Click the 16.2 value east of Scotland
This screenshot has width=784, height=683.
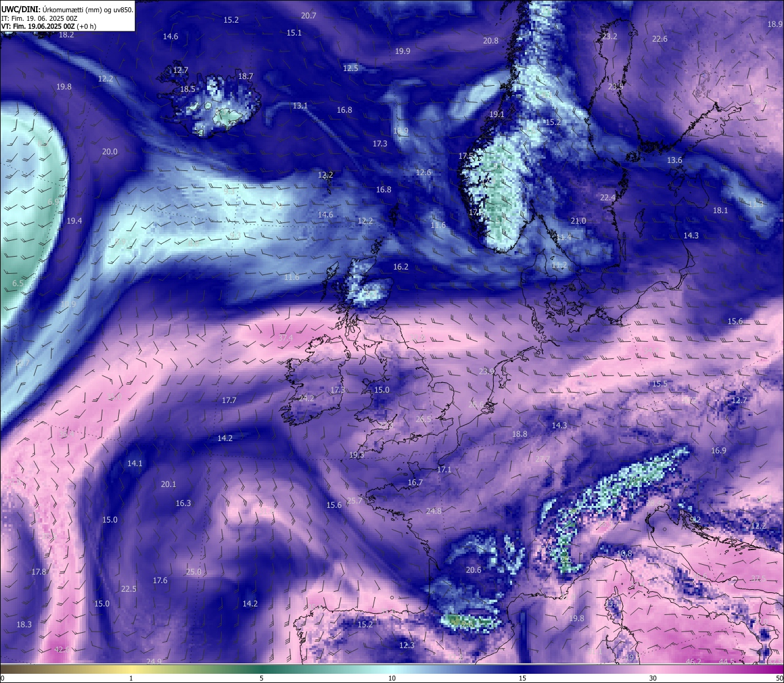401,267
